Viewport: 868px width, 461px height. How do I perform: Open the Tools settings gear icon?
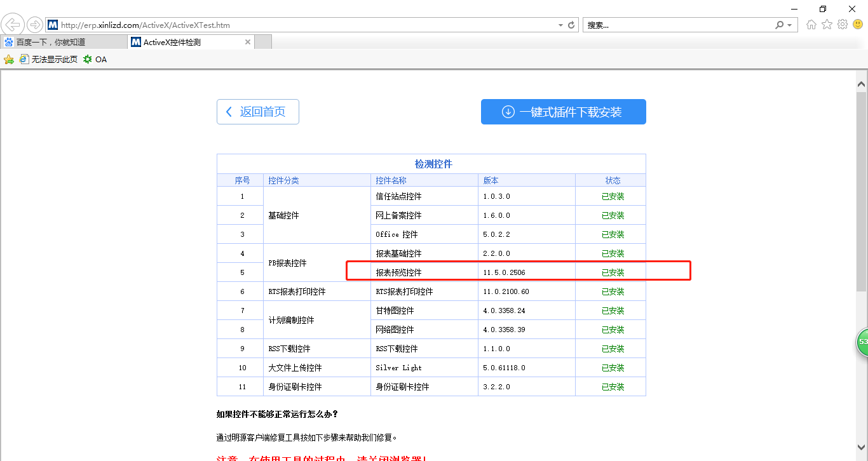842,24
